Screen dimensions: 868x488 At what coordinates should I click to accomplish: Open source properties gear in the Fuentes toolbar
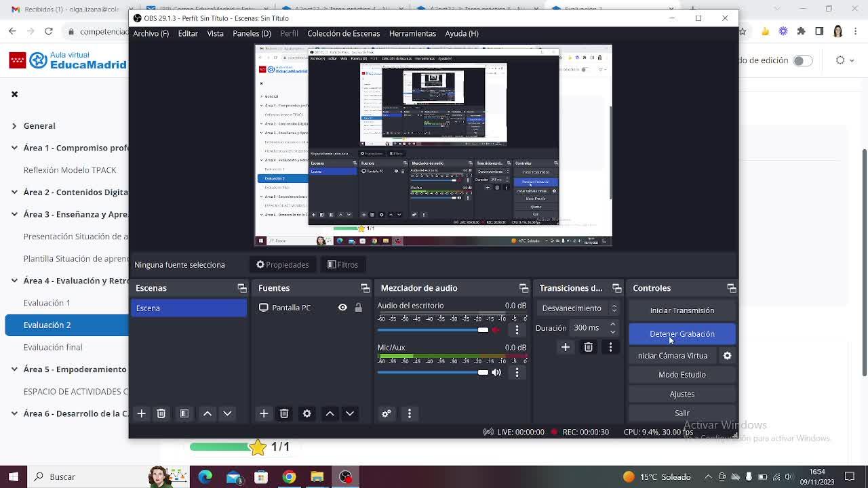[307, 413]
